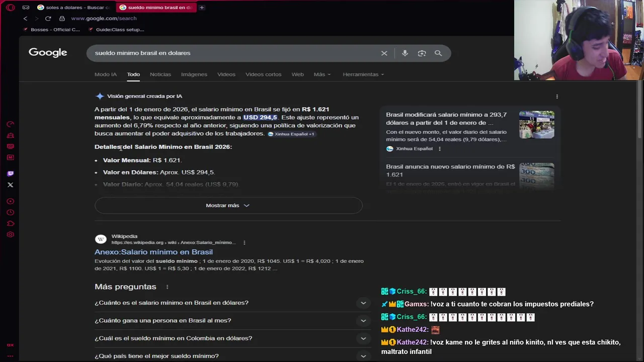The width and height of the screenshot is (644, 362).
Task: Open the Imágenes results tab
Action: pyautogui.click(x=194, y=74)
